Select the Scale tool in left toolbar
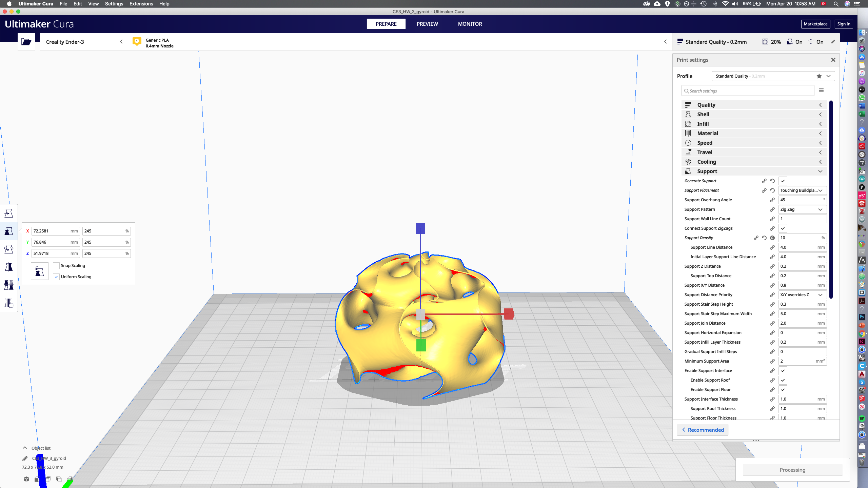 click(9, 231)
